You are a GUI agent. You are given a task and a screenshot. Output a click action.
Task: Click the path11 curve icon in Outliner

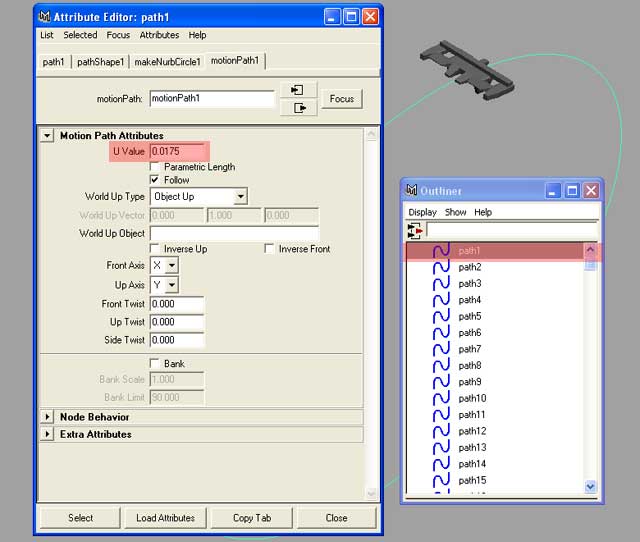(441, 415)
